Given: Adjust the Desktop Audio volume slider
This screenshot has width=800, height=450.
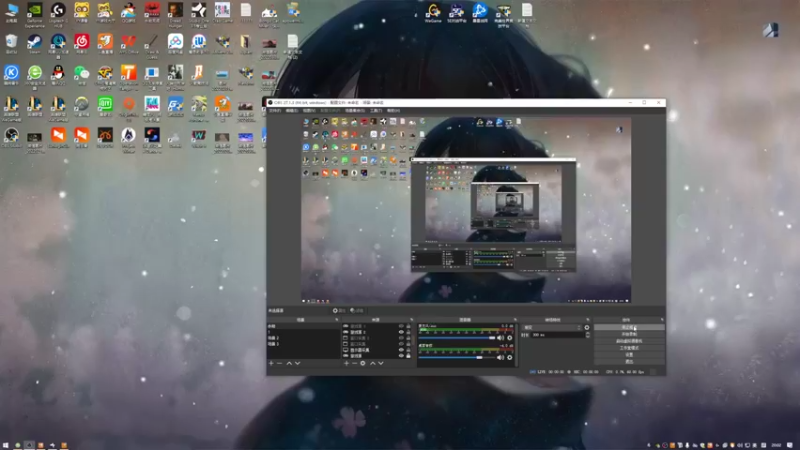Looking at the screenshot, I should click(457, 358).
